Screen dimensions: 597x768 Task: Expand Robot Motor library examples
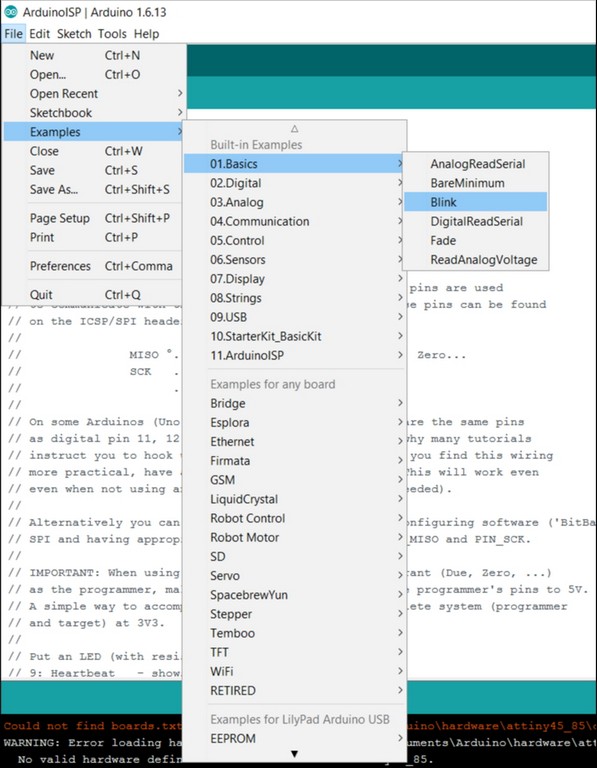click(x=294, y=537)
